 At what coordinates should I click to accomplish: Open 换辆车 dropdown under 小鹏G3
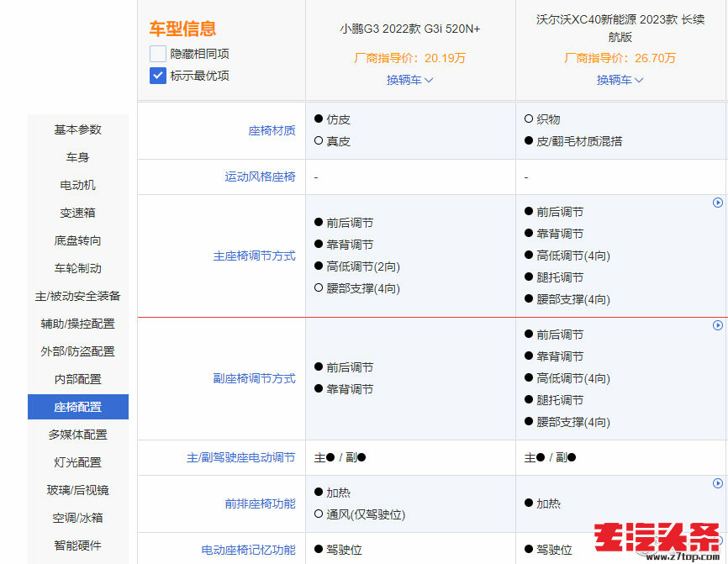(x=410, y=80)
